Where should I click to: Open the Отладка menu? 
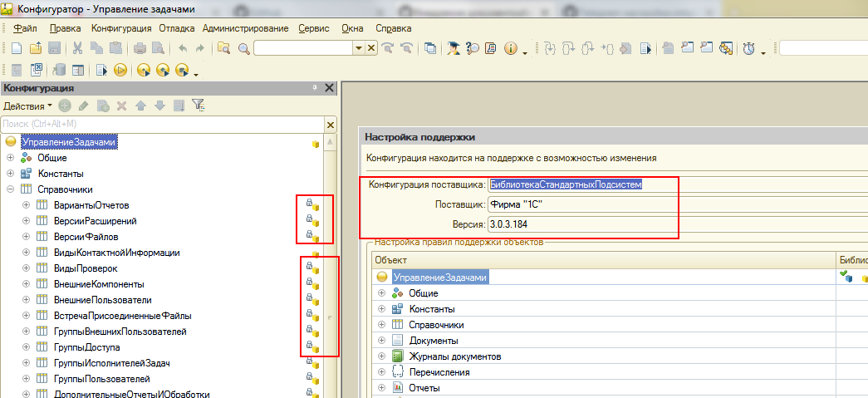click(x=177, y=28)
